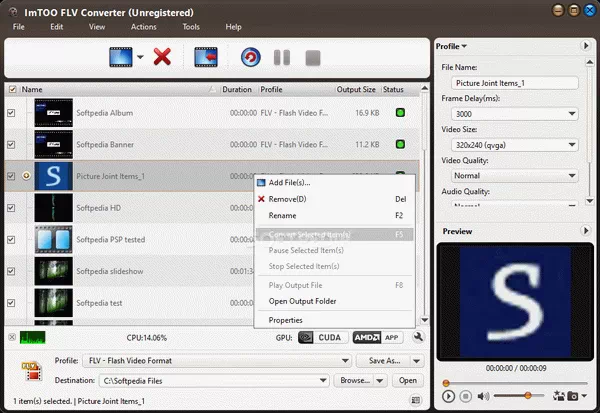Image resolution: width=600 pixels, height=413 pixels.
Task: Choose Properties from the context menu
Action: pyautogui.click(x=285, y=320)
